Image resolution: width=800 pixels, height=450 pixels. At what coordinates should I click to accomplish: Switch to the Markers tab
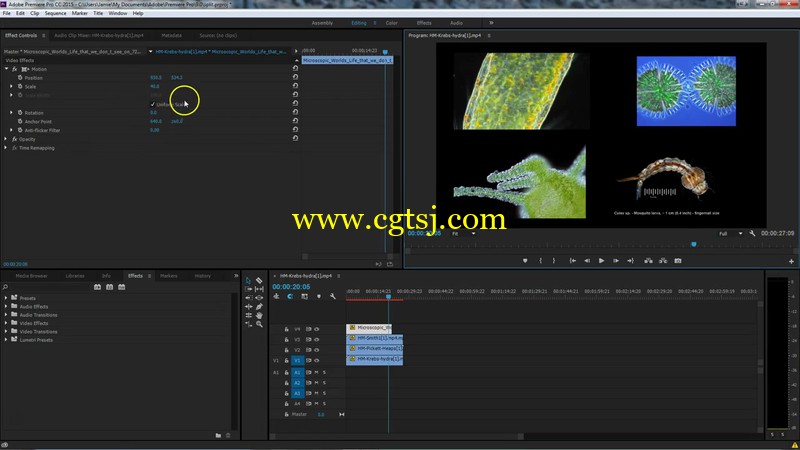169,276
